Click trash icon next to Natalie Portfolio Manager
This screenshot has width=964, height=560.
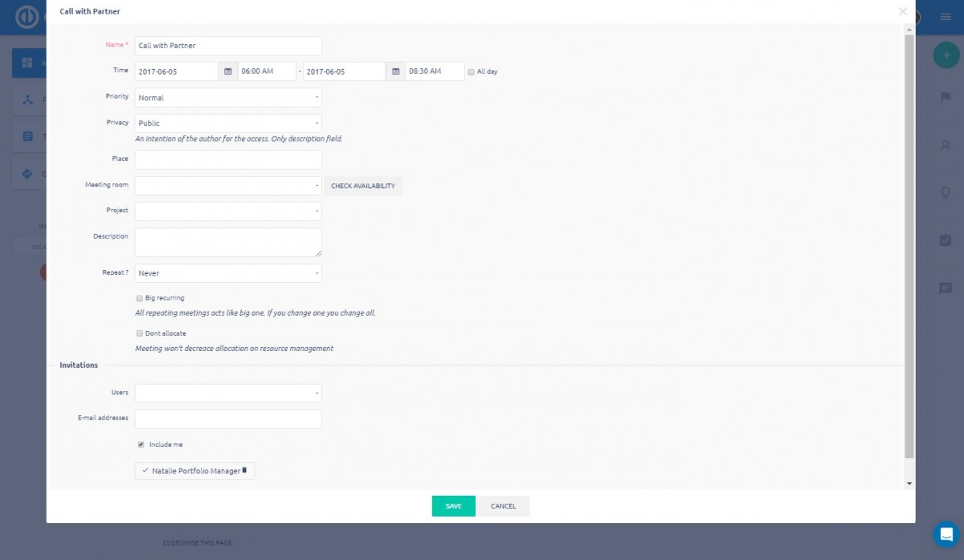tap(245, 470)
